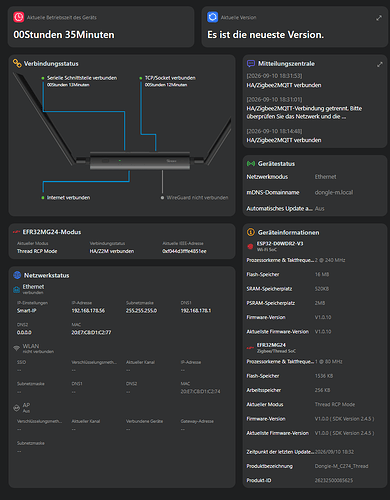Click EFR32MG24 Prozessorkerne value '1 @ 80 MHz'
This screenshot has height=500, width=390.
click(x=329, y=361)
